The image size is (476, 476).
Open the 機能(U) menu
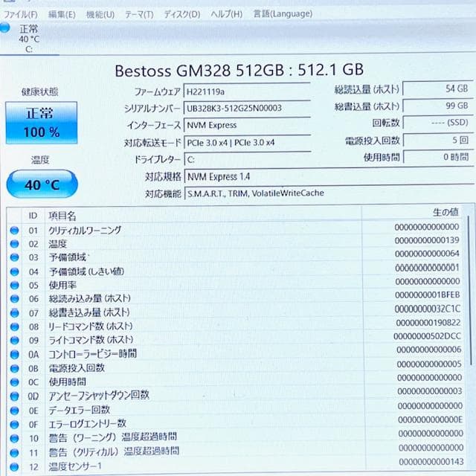tap(100, 14)
